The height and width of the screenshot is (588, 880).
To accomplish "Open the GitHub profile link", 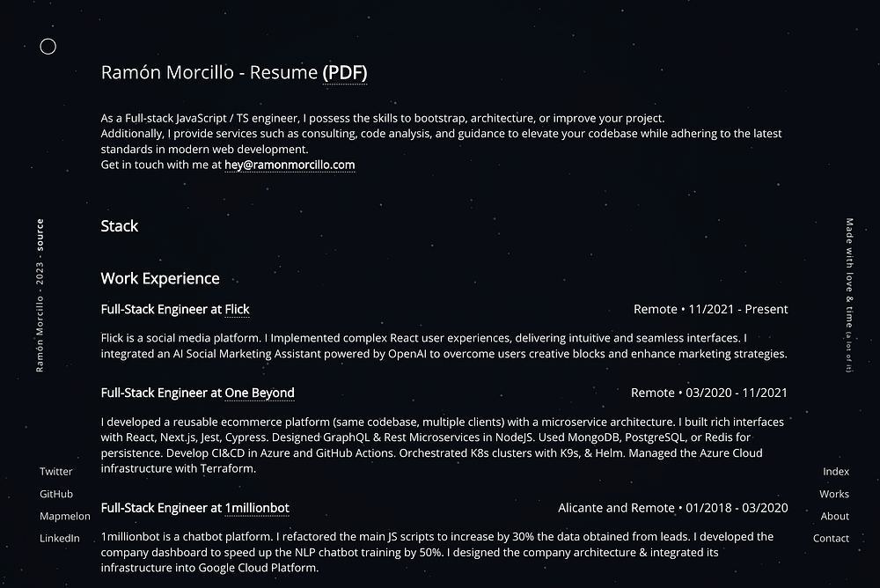I will (56, 494).
